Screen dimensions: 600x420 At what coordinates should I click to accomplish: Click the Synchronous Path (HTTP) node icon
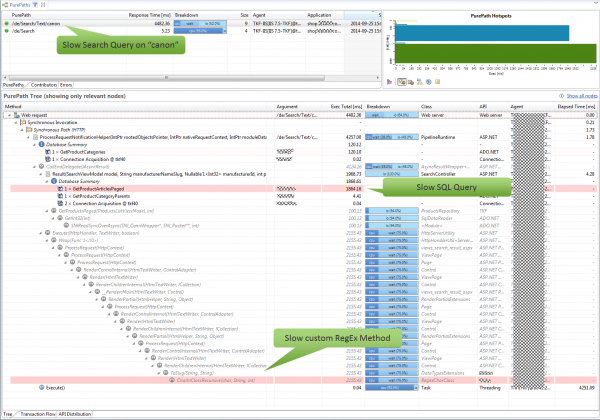pos(29,130)
